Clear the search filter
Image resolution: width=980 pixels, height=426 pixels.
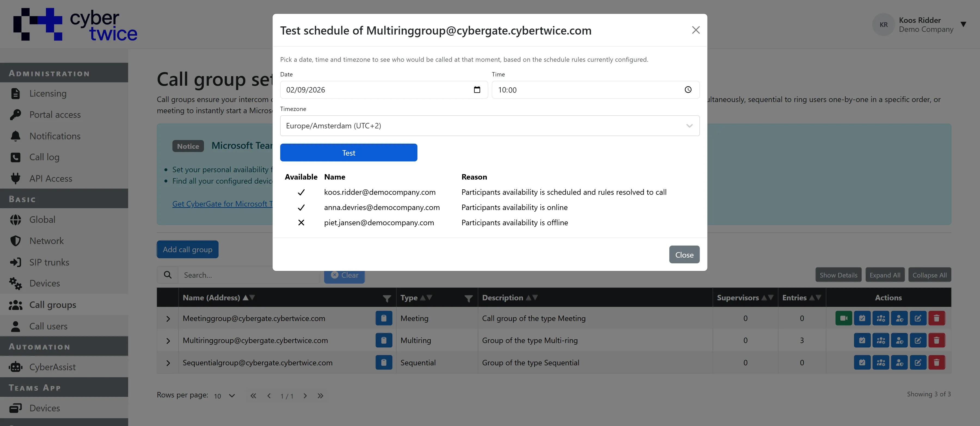tap(344, 275)
